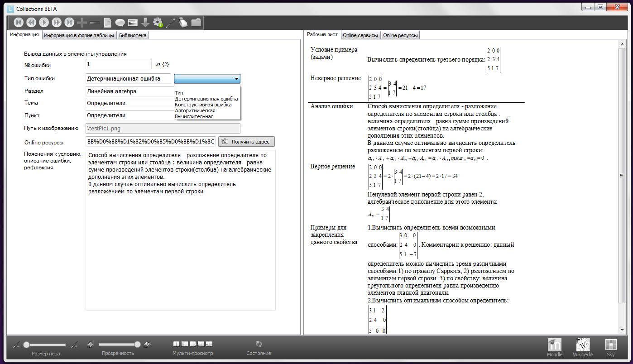Decrease pen size with minus pen icon

click(x=17, y=345)
